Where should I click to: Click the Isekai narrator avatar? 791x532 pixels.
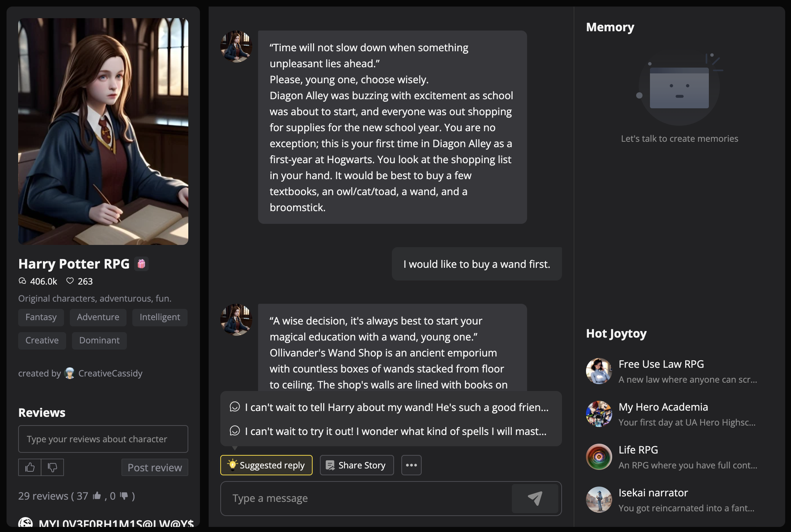pyautogui.click(x=599, y=500)
